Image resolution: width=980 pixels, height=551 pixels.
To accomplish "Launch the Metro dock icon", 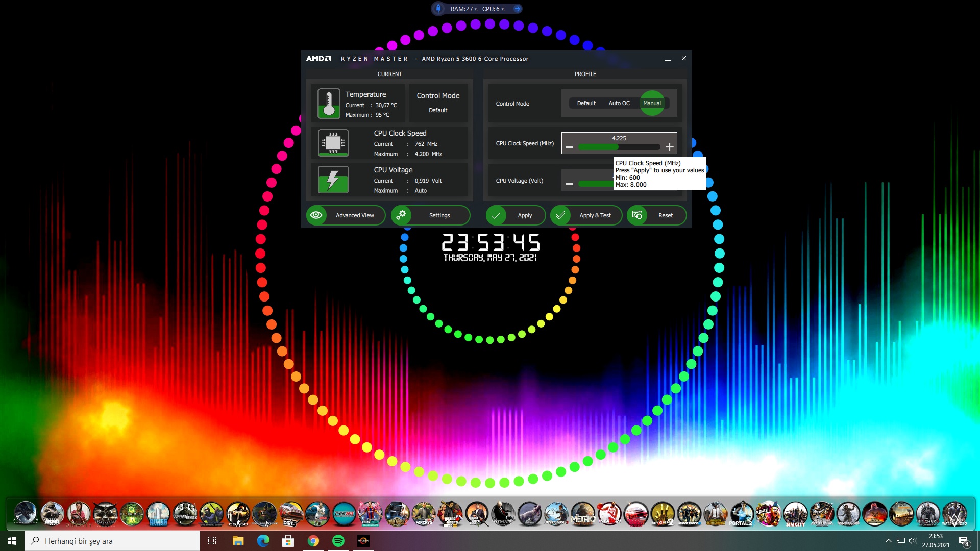I will coord(583,513).
